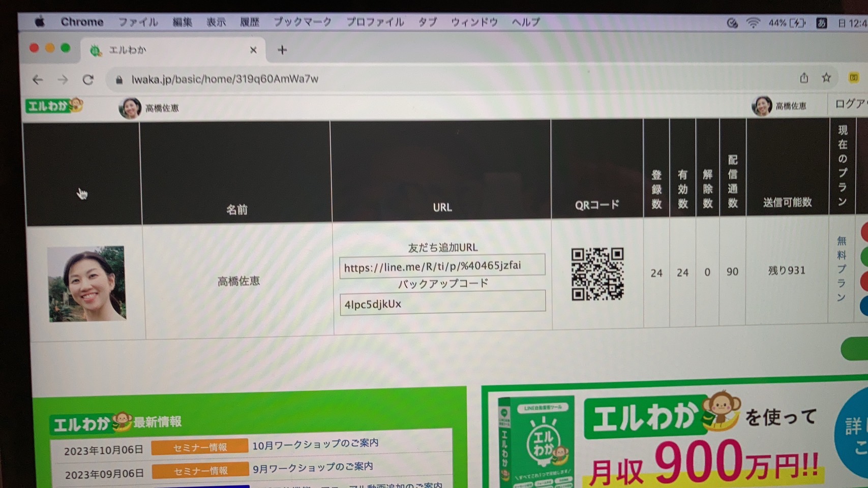868x488 pixels.
Task: Click the 2023年09月06日 セミナー情報 tag
Action: pos(200,471)
